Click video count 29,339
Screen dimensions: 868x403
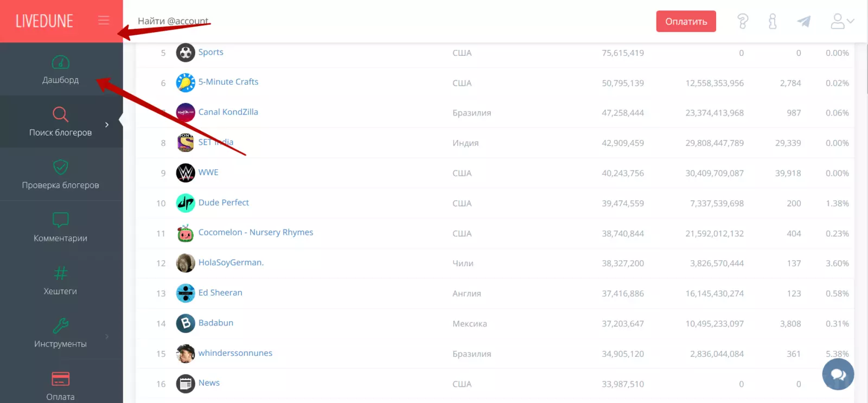pyautogui.click(x=788, y=143)
